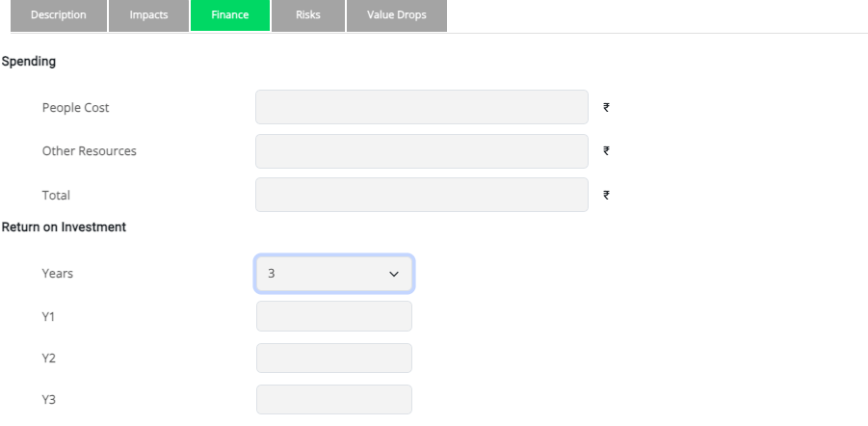Screen dimensions: 868x426
Task: Click the People Cost input field
Action: 421,108
